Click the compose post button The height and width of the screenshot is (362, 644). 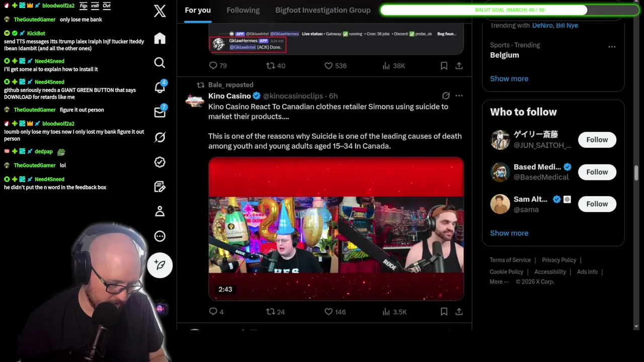click(x=160, y=265)
